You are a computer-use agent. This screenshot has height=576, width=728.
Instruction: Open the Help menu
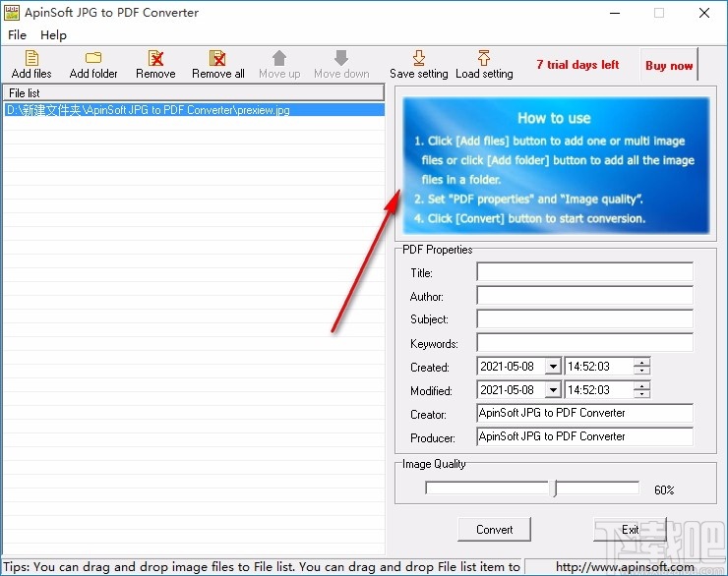tap(53, 35)
